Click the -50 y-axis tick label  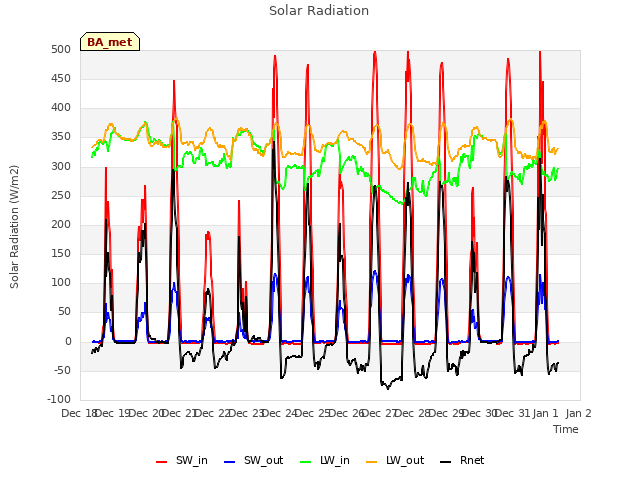tap(62, 371)
